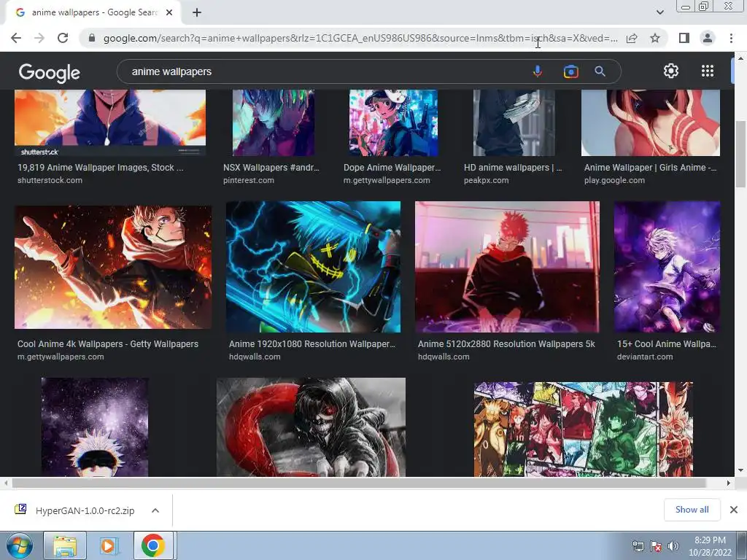Open the purple deviantart anime image
Screen dimensions: 747x560
pyautogui.click(x=667, y=267)
